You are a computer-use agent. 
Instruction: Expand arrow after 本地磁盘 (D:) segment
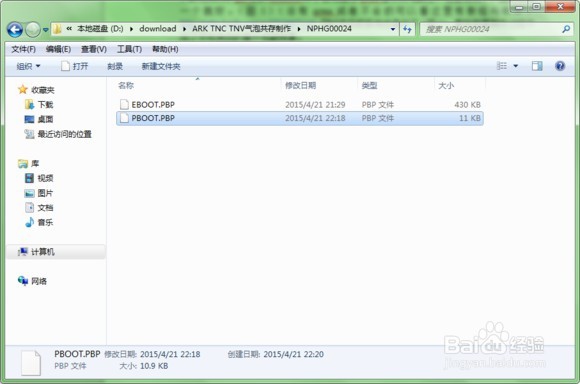131,29
